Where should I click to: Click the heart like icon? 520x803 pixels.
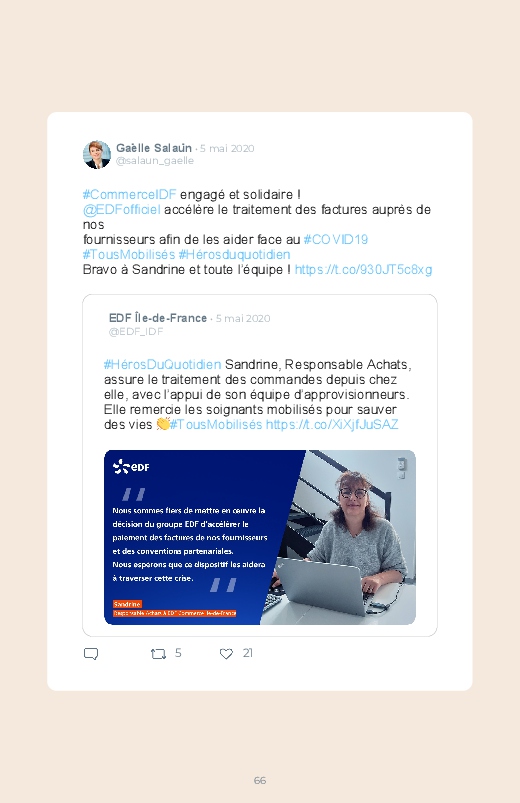pos(226,654)
